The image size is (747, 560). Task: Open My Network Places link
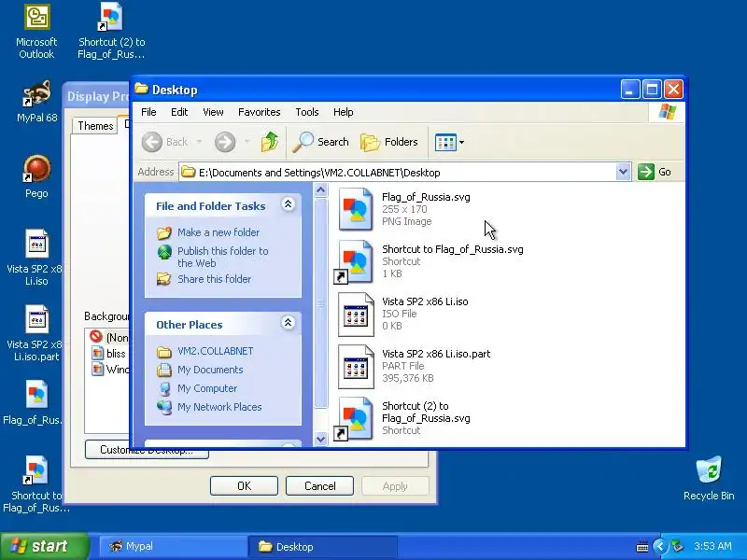pos(219,407)
